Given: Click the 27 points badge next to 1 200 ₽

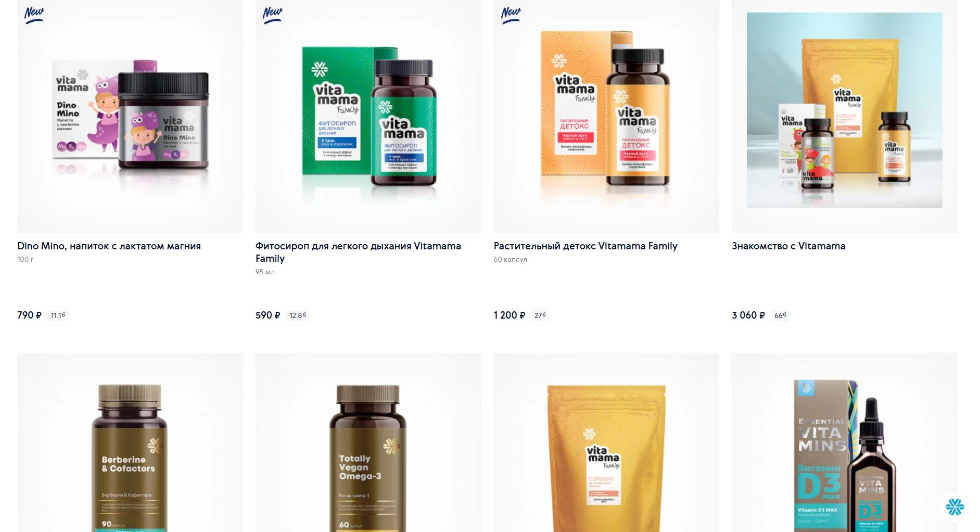Looking at the screenshot, I should point(540,315).
